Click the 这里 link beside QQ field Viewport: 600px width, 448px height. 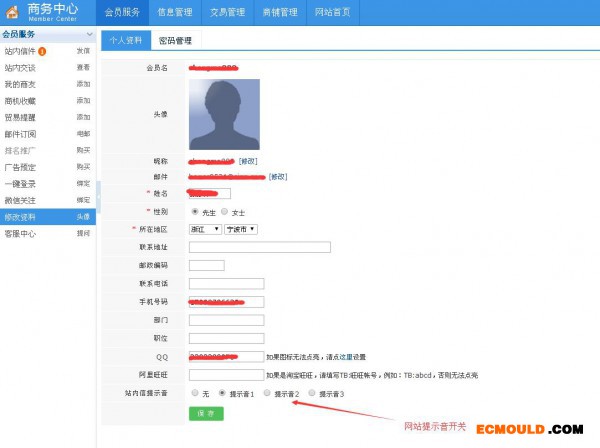(345, 356)
